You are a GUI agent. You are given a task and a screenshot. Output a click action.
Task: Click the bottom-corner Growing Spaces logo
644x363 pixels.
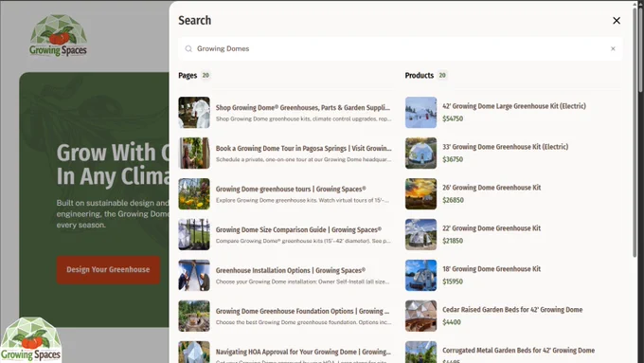point(31,339)
